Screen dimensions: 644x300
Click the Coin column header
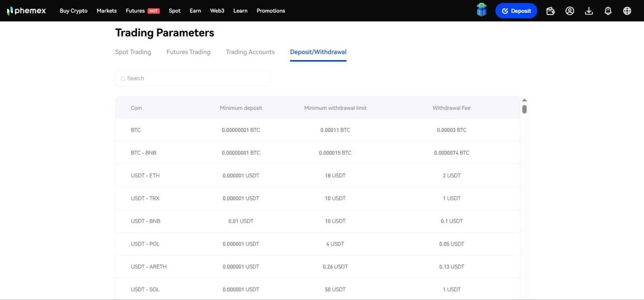pyautogui.click(x=136, y=108)
